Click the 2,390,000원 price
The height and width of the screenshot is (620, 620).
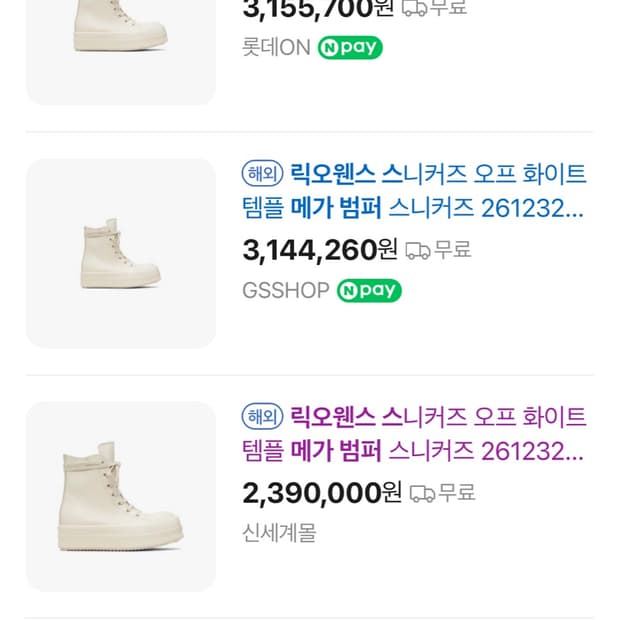pyautogui.click(x=322, y=493)
